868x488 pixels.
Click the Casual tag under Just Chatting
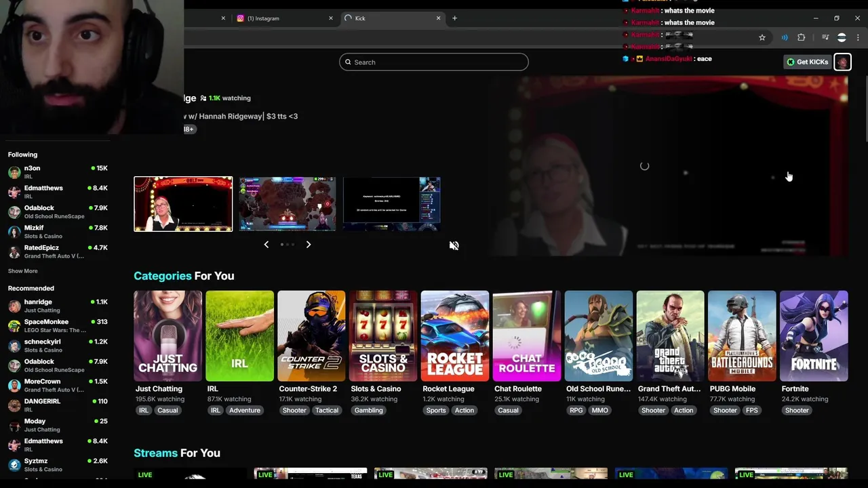click(x=167, y=410)
